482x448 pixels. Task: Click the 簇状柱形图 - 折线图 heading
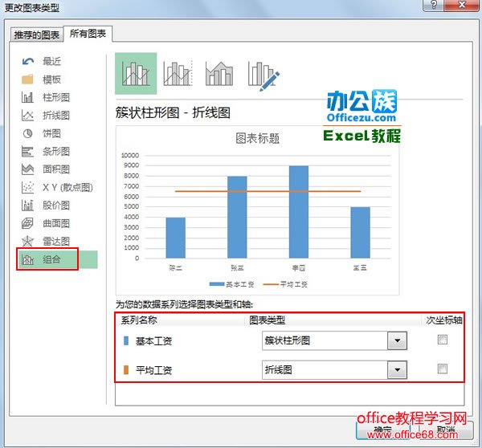(173, 112)
